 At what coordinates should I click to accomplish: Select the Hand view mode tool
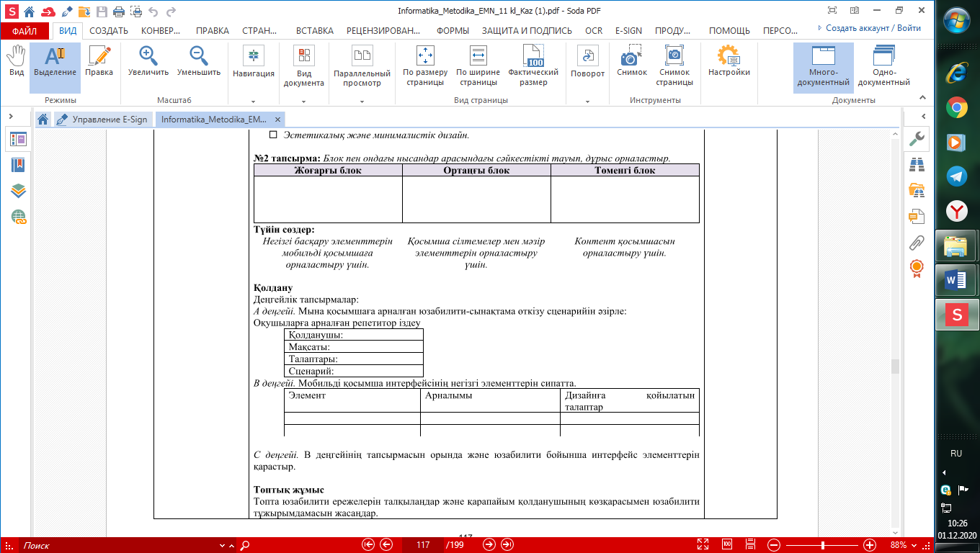coord(16,62)
